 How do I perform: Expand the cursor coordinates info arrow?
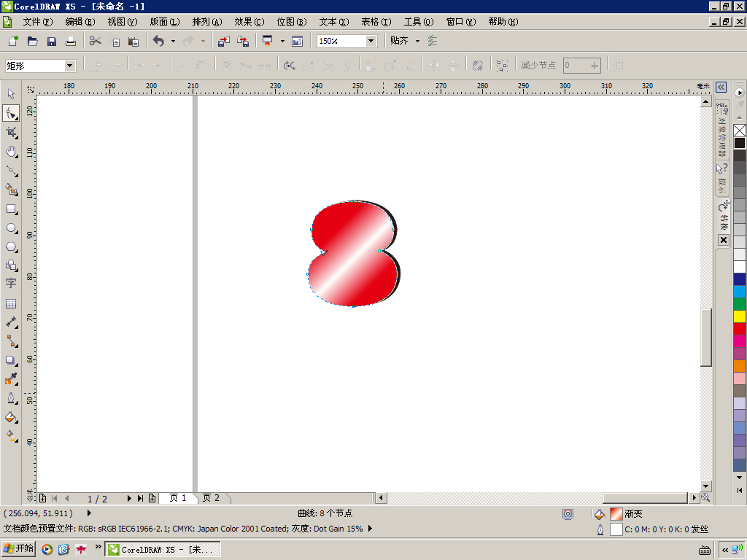(x=89, y=513)
